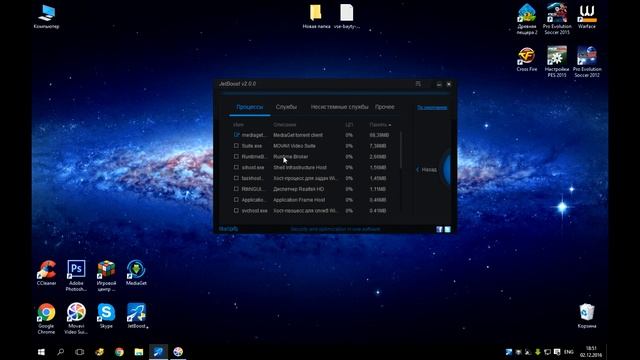Image resolution: width=640 pixels, height=360 pixels.
Task: Open the Recycle Bin icon
Action: point(587,316)
